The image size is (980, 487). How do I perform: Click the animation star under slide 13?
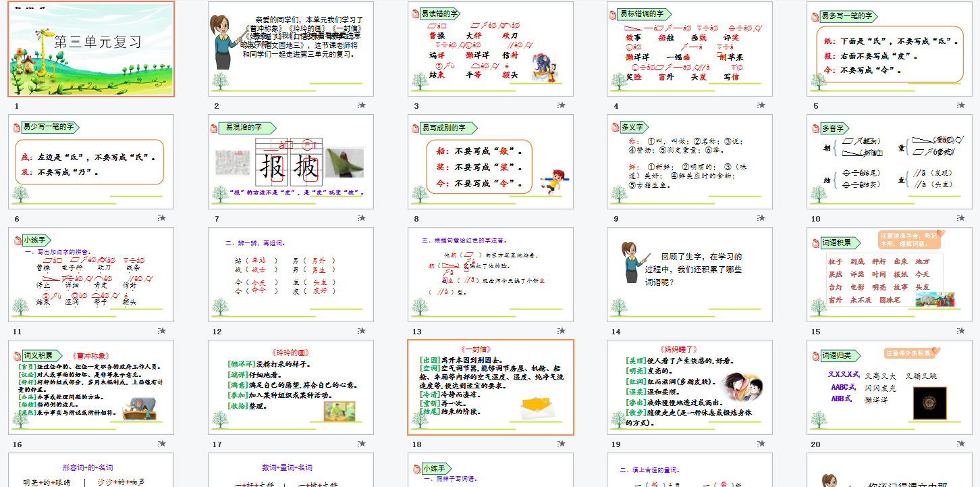coord(562,331)
